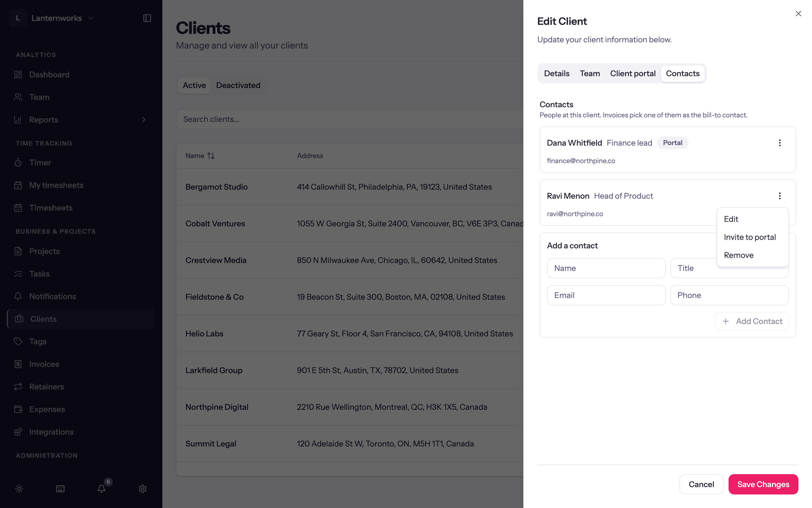Collapse the sidebar with panel icon

pos(147,18)
